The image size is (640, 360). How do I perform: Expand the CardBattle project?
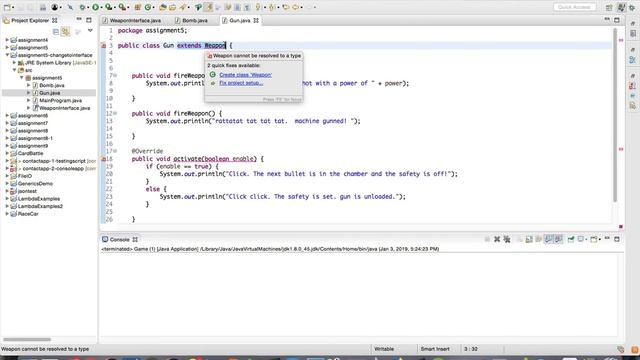click(7, 153)
